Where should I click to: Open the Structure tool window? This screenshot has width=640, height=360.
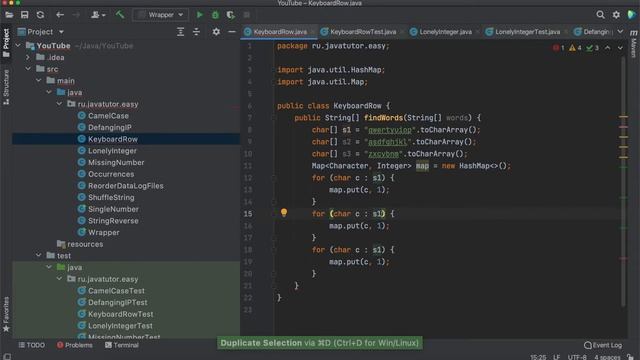[x=6, y=87]
